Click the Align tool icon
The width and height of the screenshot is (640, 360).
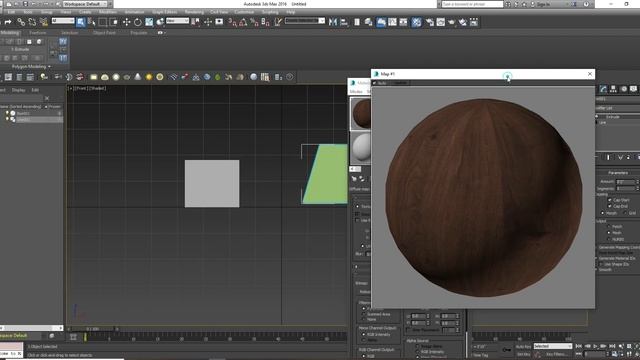(344, 22)
